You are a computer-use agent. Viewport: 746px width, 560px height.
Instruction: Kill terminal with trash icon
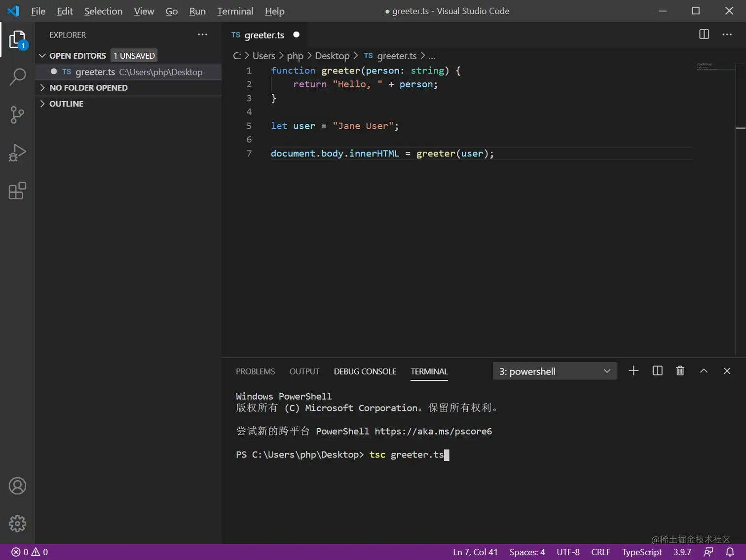(680, 371)
